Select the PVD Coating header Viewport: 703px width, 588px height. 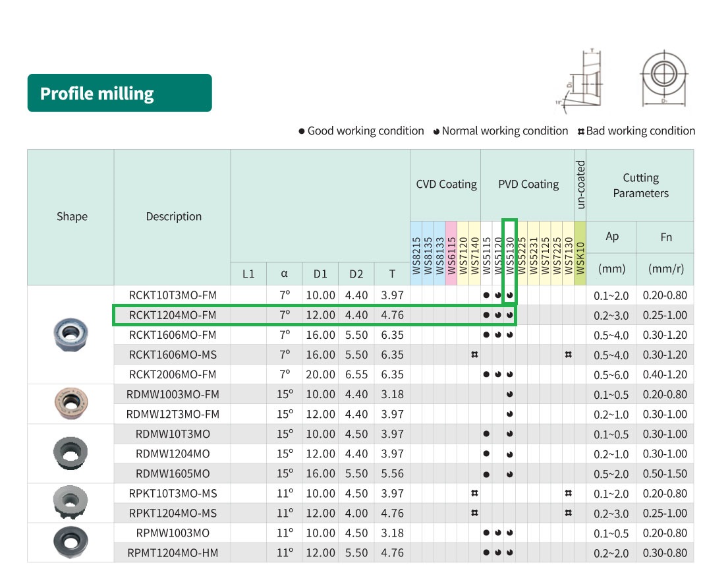[x=528, y=185]
